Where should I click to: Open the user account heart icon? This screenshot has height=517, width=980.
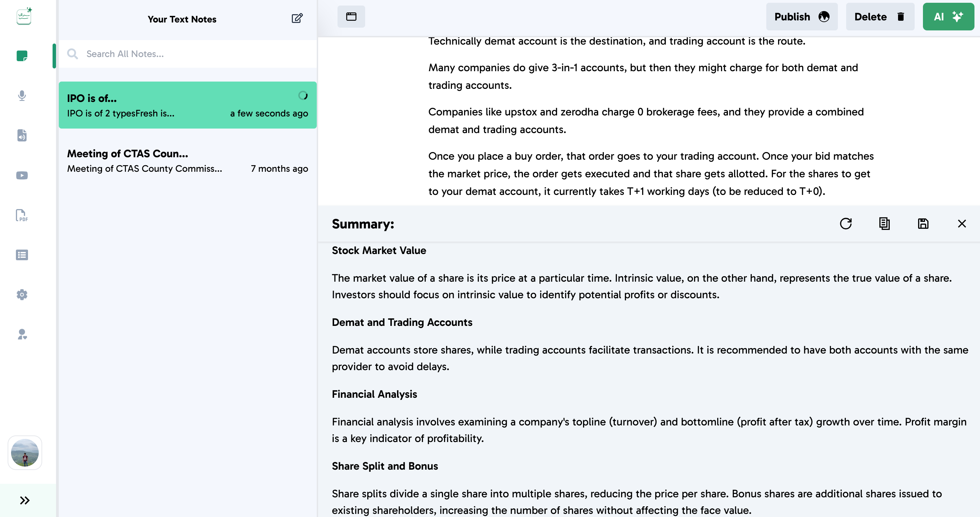coord(22,335)
